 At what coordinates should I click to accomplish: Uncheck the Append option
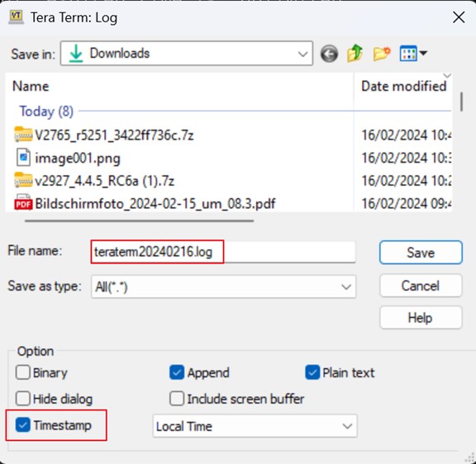pyautogui.click(x=177, y=372)
